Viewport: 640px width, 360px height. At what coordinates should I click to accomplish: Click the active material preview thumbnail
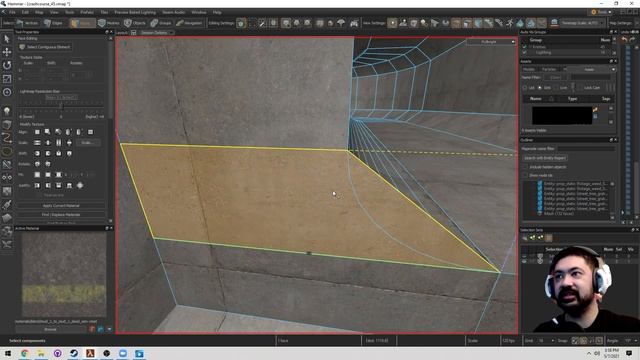pos(64,275)
